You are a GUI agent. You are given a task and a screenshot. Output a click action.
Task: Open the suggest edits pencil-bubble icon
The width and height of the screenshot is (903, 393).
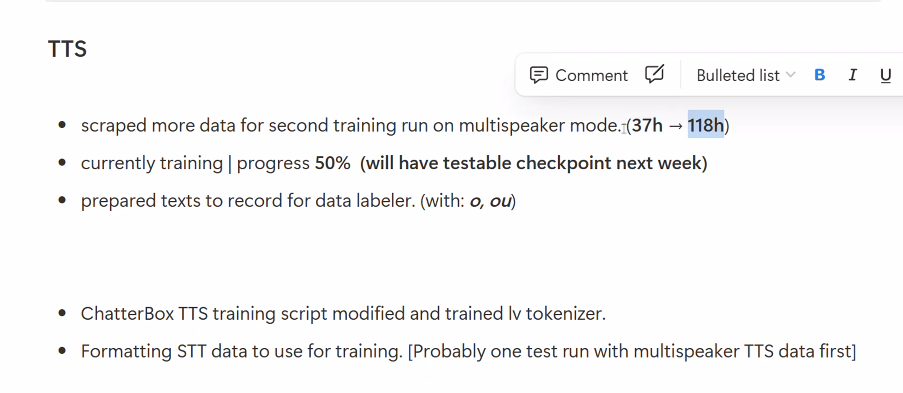coord(654,75)
